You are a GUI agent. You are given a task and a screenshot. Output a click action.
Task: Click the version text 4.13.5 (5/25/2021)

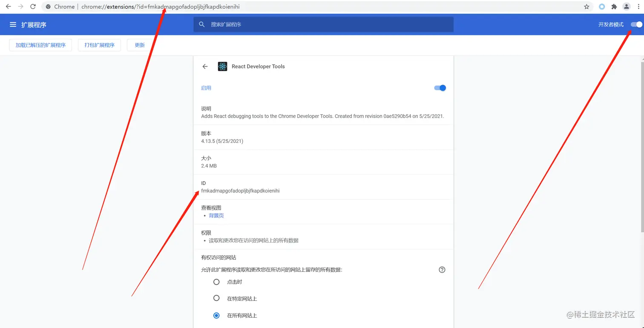coord(222,141)
